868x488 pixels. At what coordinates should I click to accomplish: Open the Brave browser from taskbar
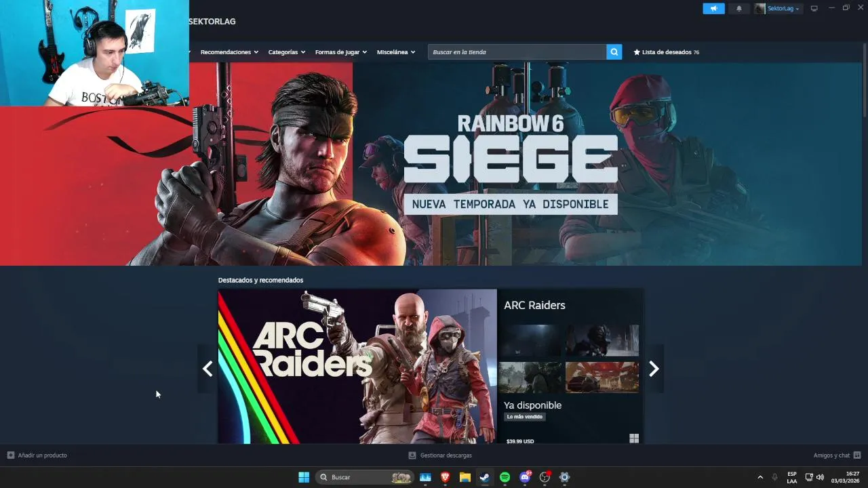click(x=446, y=477)
